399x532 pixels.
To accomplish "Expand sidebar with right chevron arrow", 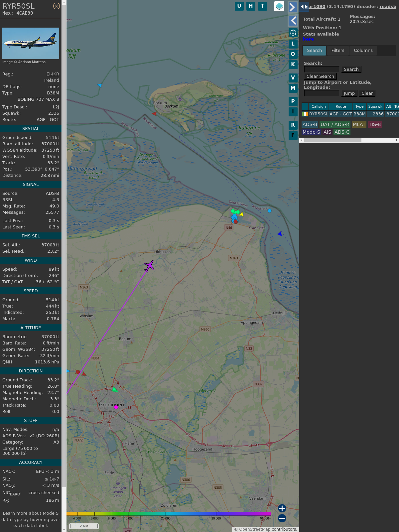I will [x=293, y=7].
